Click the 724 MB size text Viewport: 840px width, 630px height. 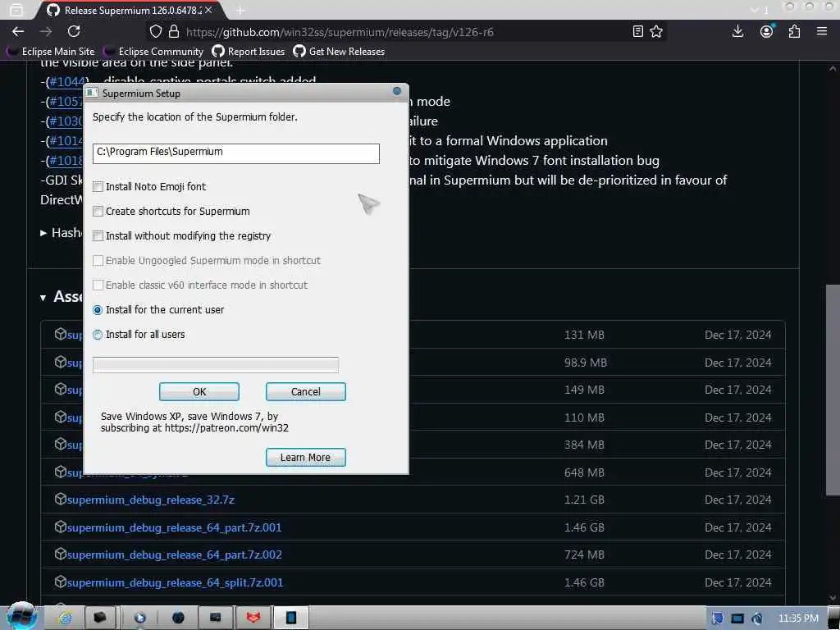tap(584, 555)
